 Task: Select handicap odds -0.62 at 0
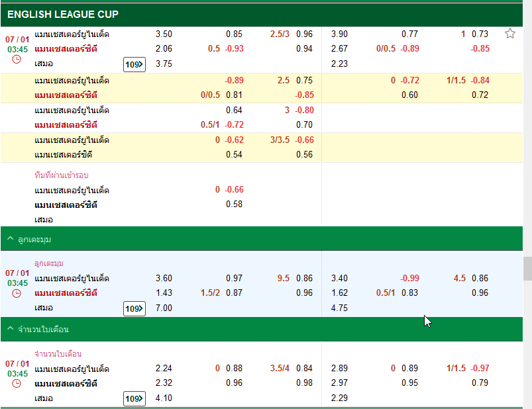coord(234,140)
